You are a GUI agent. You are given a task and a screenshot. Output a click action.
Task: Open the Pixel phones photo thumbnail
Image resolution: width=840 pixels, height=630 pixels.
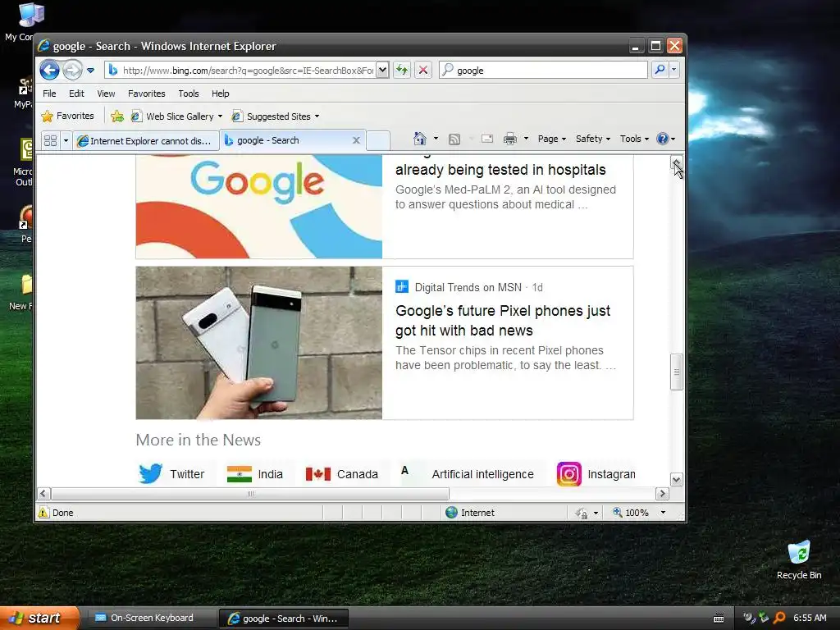tap(258, 343)
